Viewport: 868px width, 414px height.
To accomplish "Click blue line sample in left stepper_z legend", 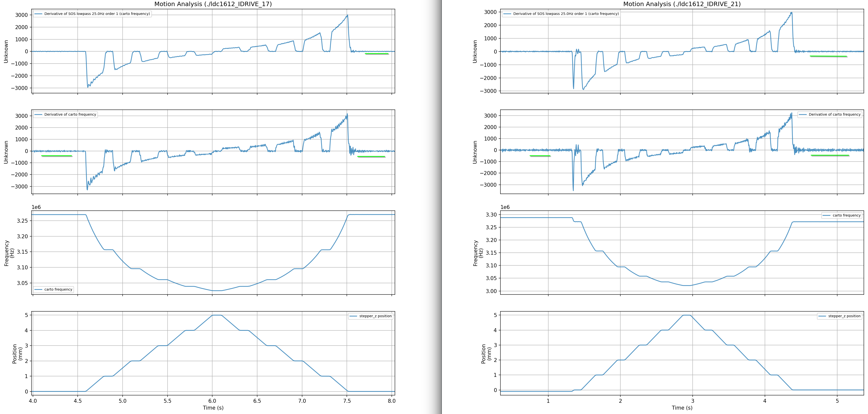I will [353, 316].
